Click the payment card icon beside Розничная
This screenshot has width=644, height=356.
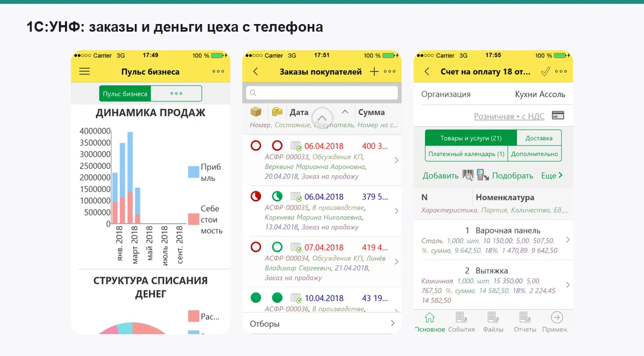pos(558,116)
